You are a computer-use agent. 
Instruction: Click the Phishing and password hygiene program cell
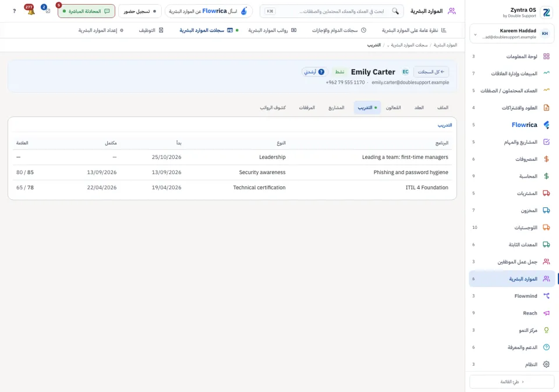coord(411,172)
